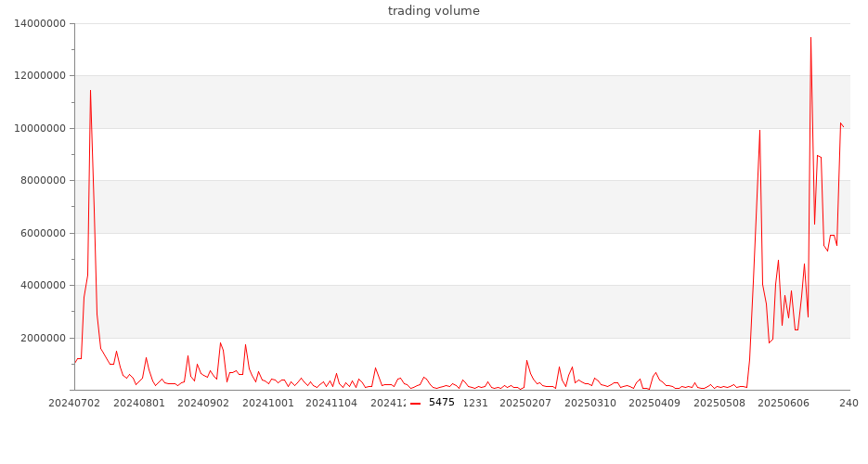868x464 pixels.
Task: Click the July 2024 spike near 11.4 million
Action: (90, 91)
